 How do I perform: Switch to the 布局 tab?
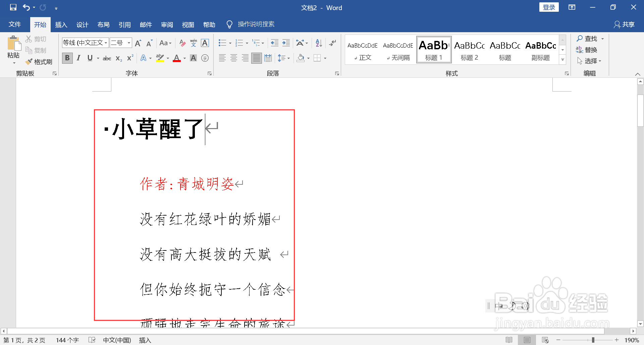point(103,24)
